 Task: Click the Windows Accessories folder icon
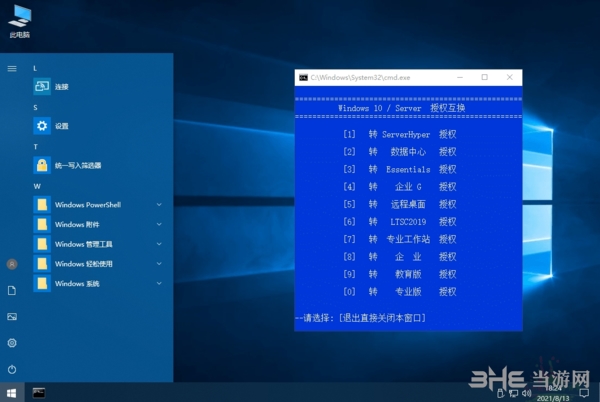(x=42, y=225)
